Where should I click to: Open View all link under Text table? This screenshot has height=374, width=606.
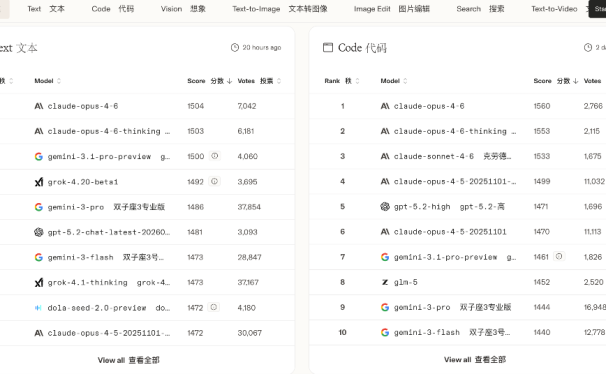[129, 360]
